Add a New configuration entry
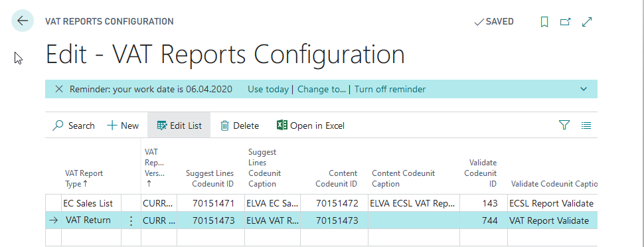This screenshot has height=247, width=644. pyautogui.click(x=123, y=125)
